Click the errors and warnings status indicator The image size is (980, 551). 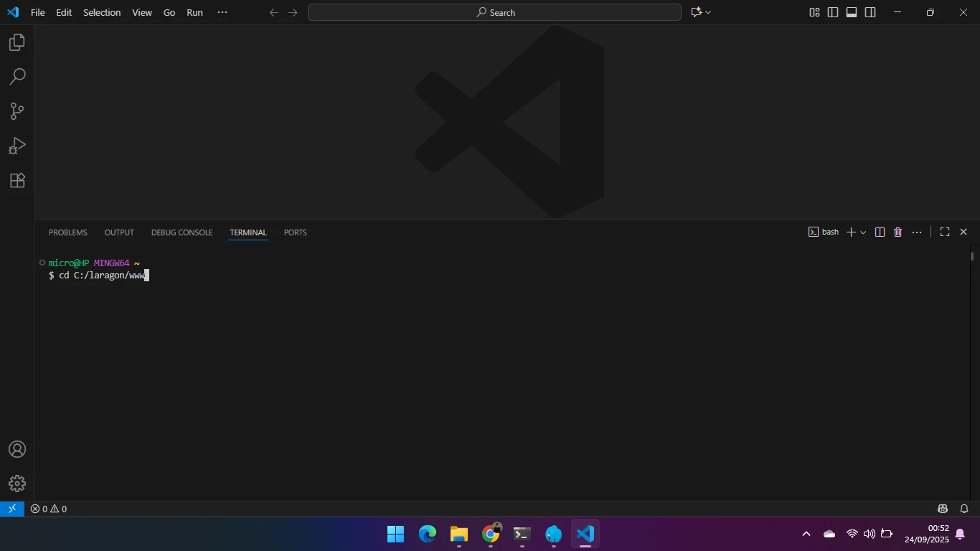pos(48,509)
